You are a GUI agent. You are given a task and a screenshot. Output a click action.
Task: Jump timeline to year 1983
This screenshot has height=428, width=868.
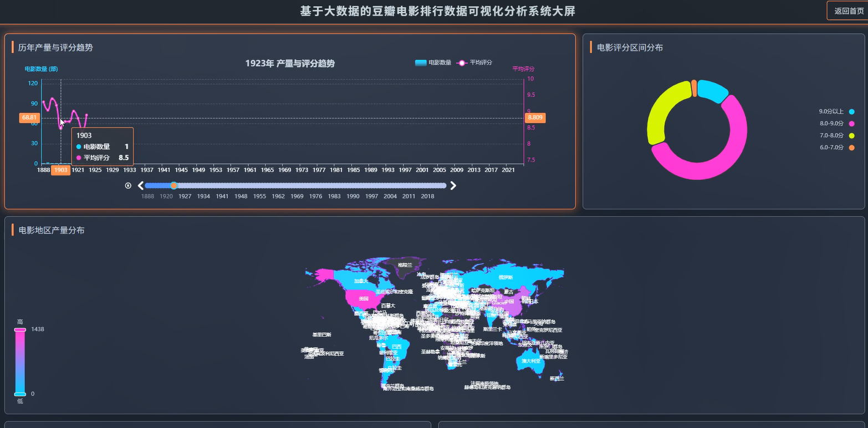tap(334, 196)
